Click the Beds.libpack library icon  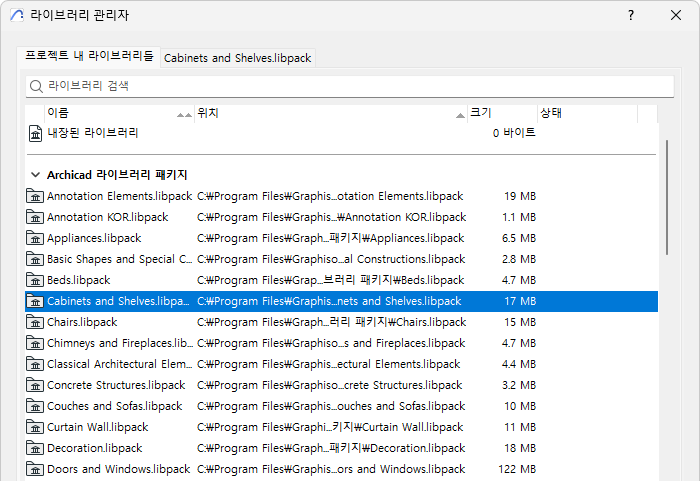pos(35,280)
